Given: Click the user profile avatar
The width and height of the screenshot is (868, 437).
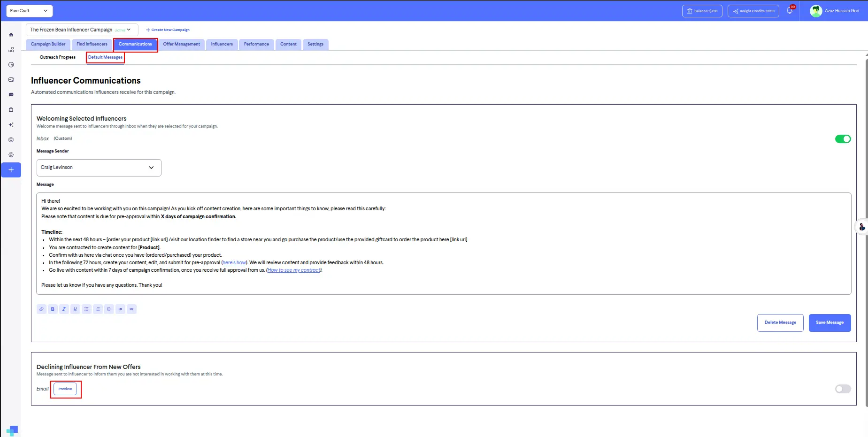Looking at the screenshot, I should click(816, 11).
